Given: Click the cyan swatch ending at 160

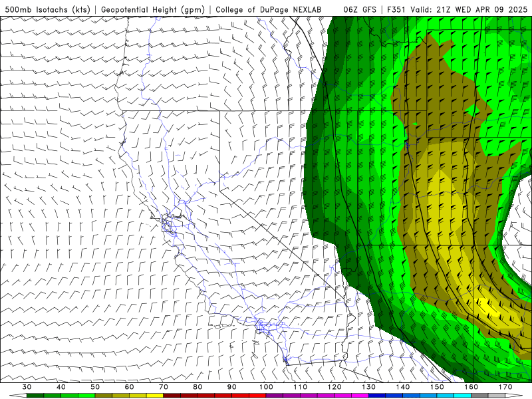Looking at the screenshot, I should (x=463, y=396).
